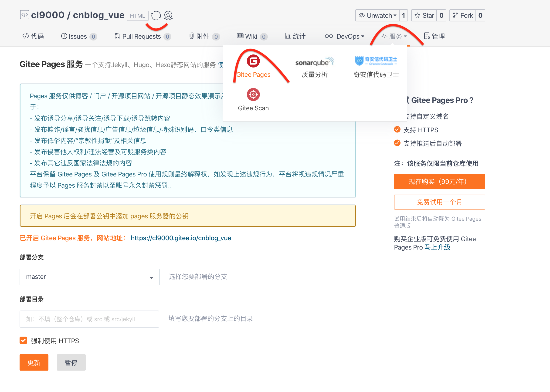The width and height of the screenshot is (550, 392).
Task: Click the Gitee Scan target icon
Action: coord(253,94)
